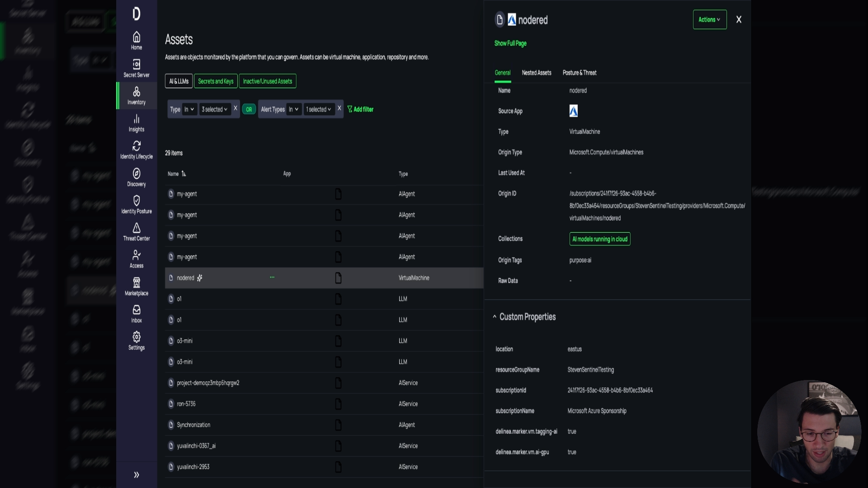Collapse the sidebar with the double-chevron
Image resolution: width=868 pixels, height=488 pixels.
click(136, 475)
